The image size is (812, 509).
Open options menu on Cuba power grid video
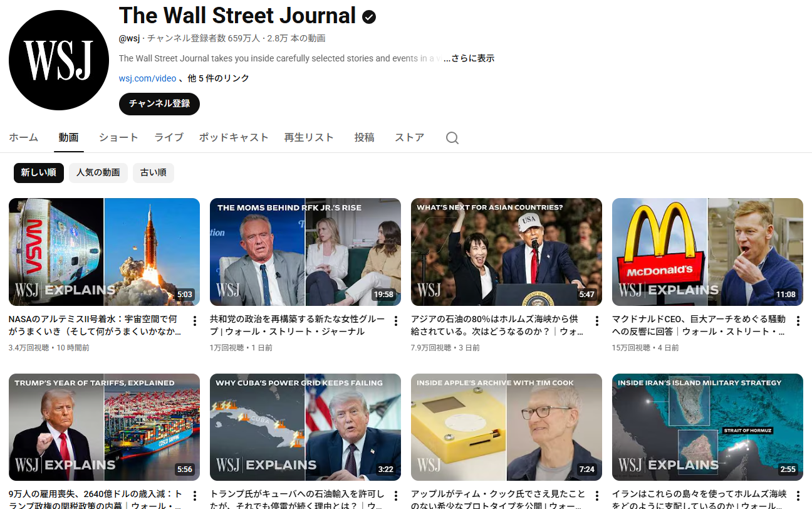pos(395,495)
